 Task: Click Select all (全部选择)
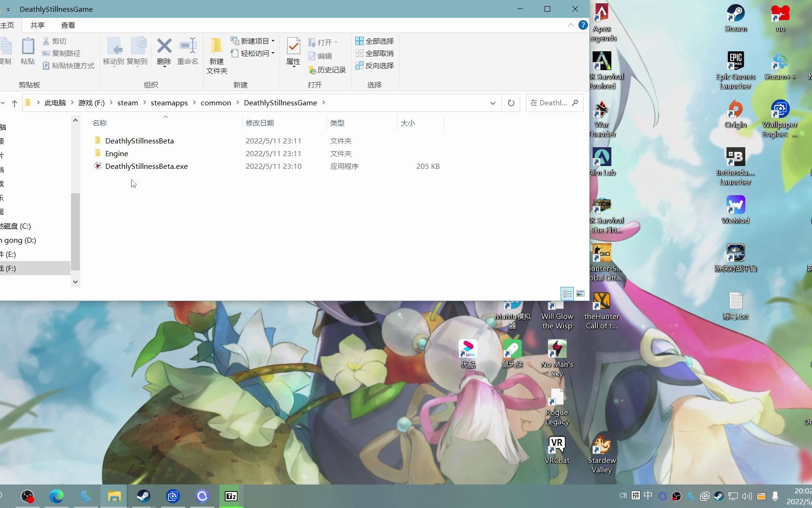coord(375,41)
